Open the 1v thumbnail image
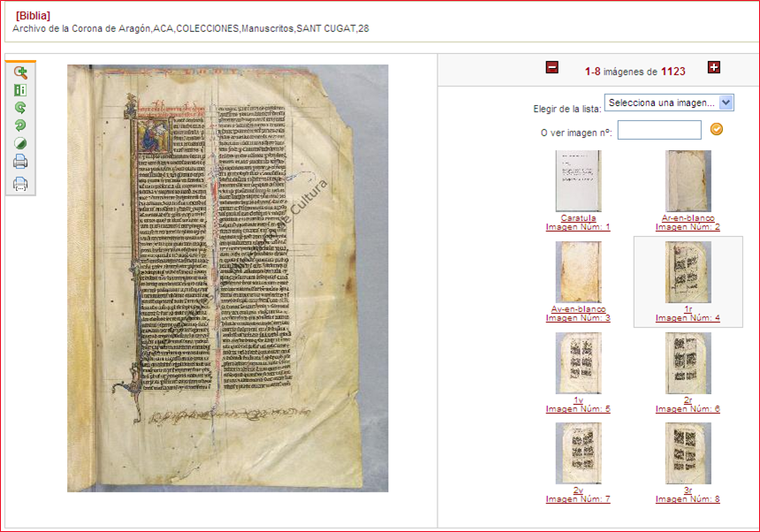Image resolution: width=760 pixels, height=532 pixels. click(578, 363)
